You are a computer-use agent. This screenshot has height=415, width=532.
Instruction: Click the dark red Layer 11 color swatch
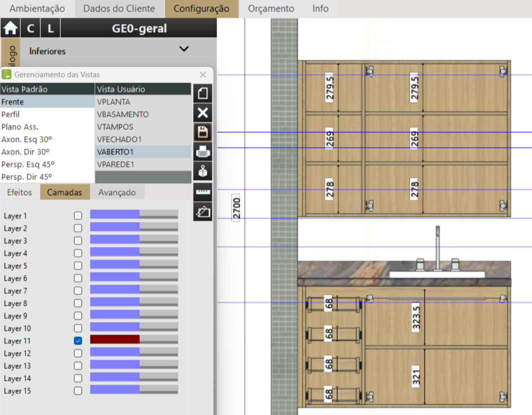tap(114, 339)
